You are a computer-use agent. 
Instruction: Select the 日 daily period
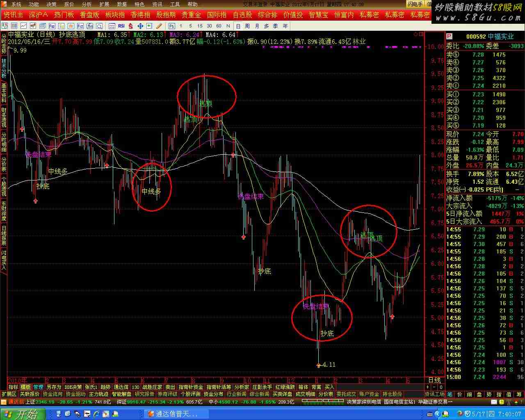tap(238, 26)
